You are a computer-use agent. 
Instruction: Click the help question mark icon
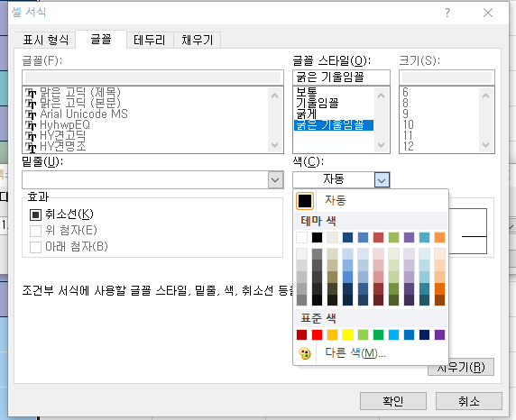[447, 13]
